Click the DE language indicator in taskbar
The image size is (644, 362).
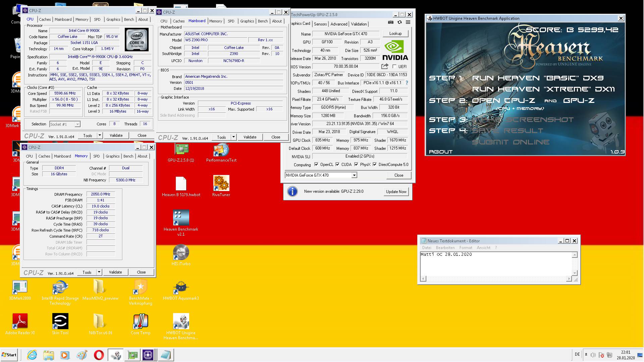577,354
